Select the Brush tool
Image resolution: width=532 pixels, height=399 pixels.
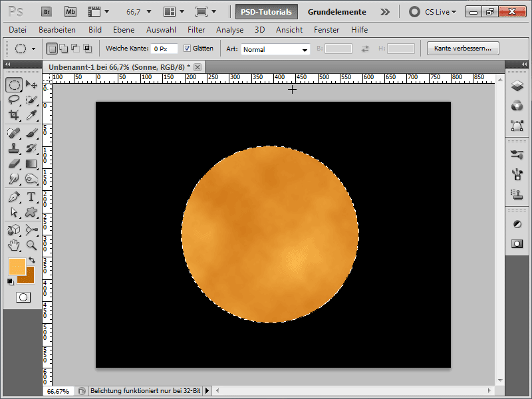click(31, 133)
